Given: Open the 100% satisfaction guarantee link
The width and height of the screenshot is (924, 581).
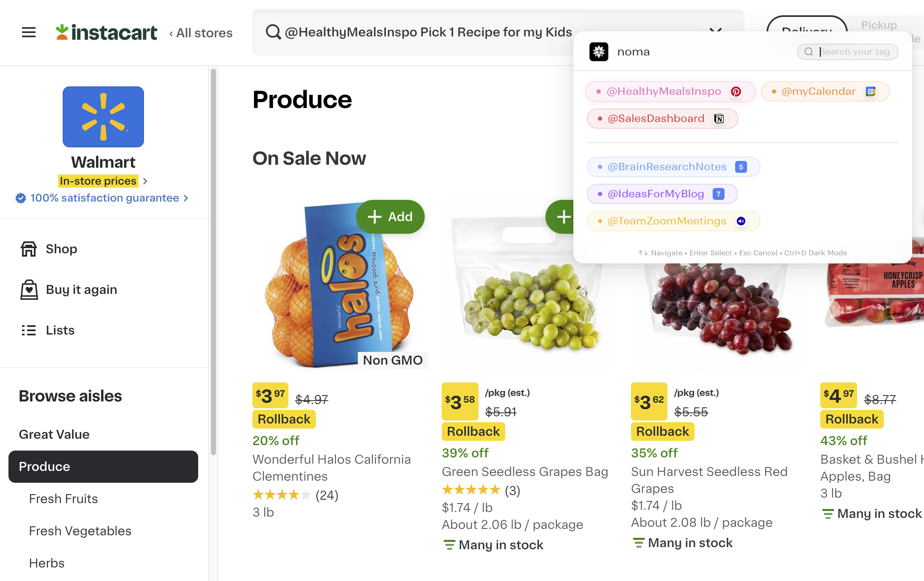Looking at the screenshot, I should click(105, 198).
